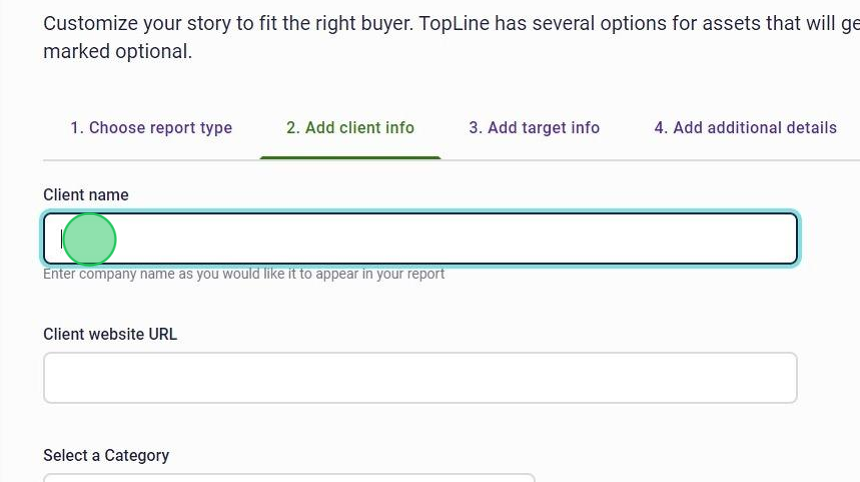Open the Select a Category dropdown
Screen dimensions: 860x482
(x=289, y=477)
